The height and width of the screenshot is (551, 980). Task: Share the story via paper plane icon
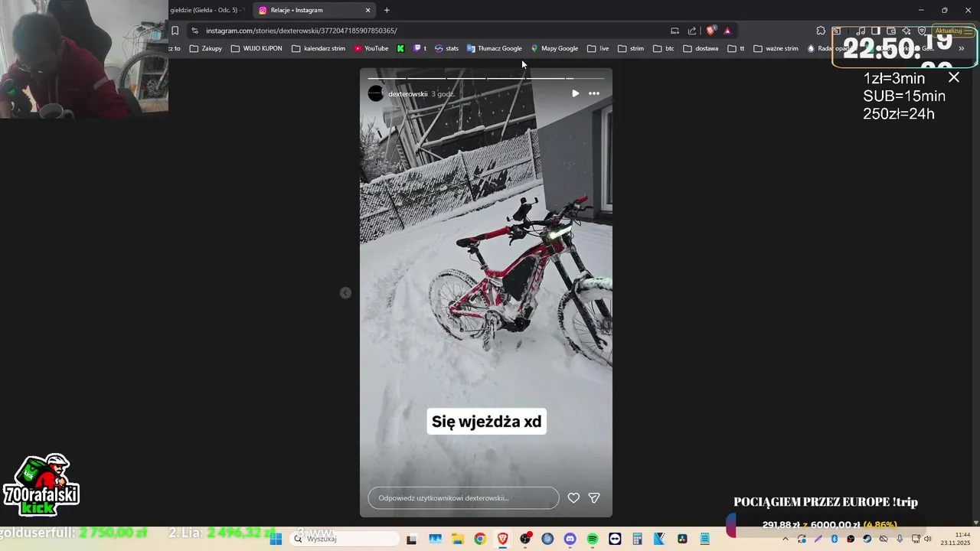coord(594,498)
